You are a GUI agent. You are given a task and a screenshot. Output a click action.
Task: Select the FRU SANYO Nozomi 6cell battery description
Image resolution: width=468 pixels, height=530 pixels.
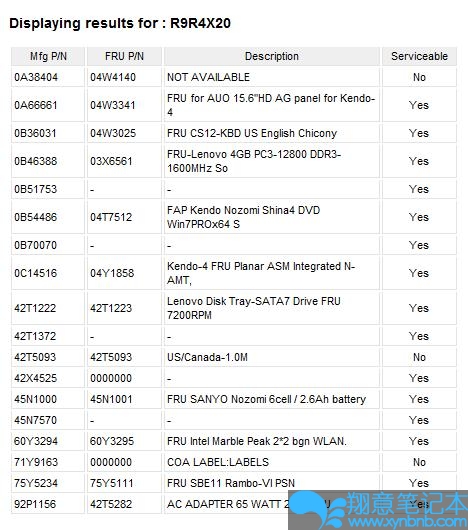pyautogui.click(x=266, y=399)
